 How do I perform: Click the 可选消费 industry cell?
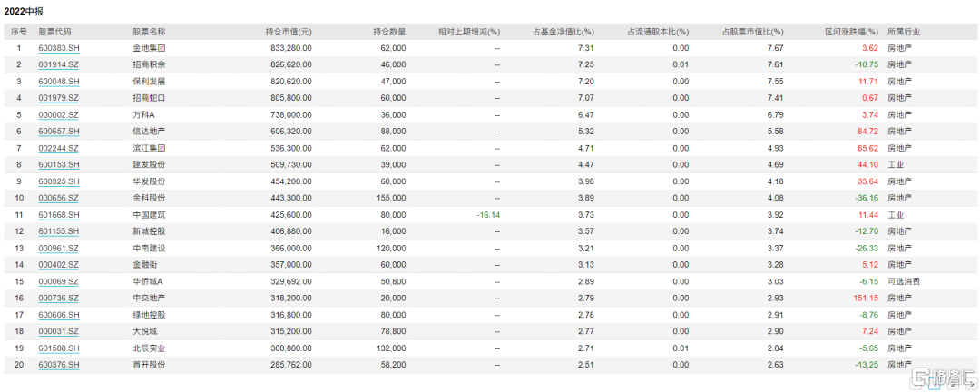[x=903, y=281]
